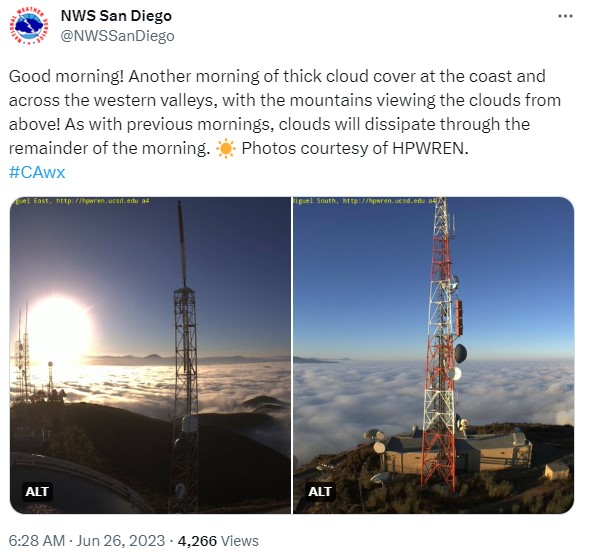Image resolution: width=589 pixels, height=558 pixels.
Task: Show ALT text for the left photo
Action: click(x=37, y=491)
